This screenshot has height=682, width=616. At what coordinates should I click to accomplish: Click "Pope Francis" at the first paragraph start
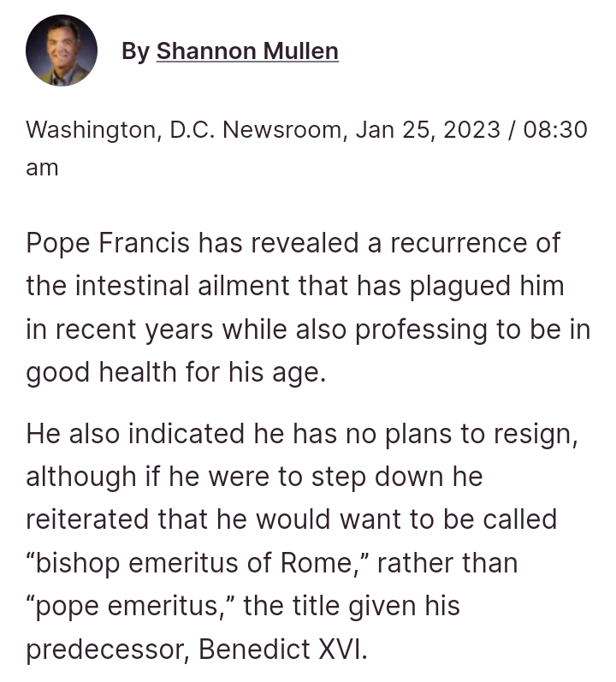[108, 243]
